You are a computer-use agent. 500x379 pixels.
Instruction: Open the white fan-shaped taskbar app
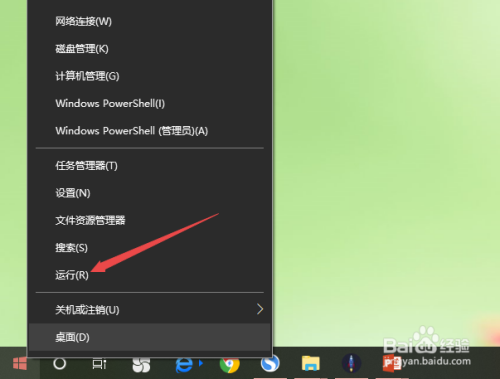tap(141, 364)
